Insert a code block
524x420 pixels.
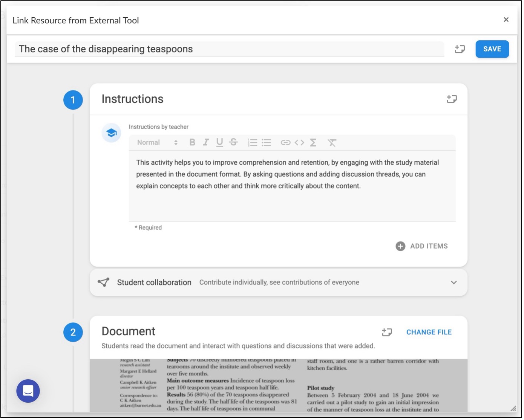(x=299, y=142)
